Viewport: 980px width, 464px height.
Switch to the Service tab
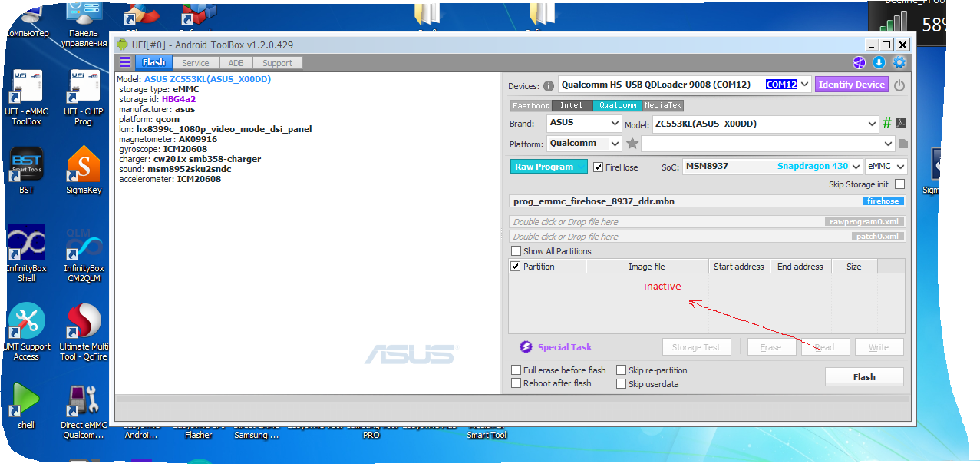tap(196, 63)
